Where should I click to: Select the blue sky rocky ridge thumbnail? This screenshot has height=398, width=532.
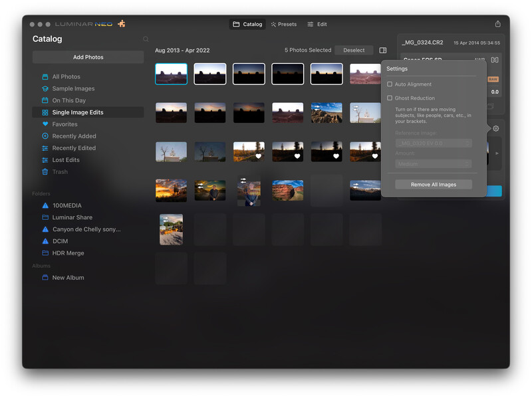tap(327, 112)
